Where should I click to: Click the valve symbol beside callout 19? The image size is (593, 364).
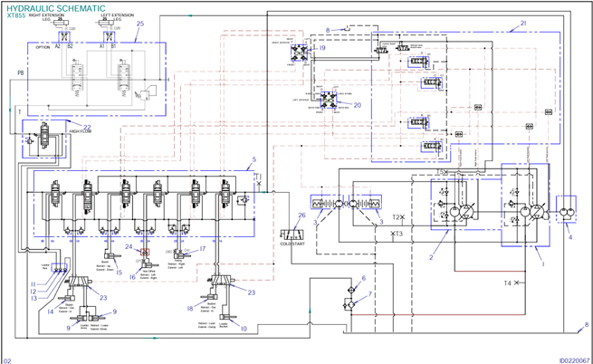click(297, 55)
